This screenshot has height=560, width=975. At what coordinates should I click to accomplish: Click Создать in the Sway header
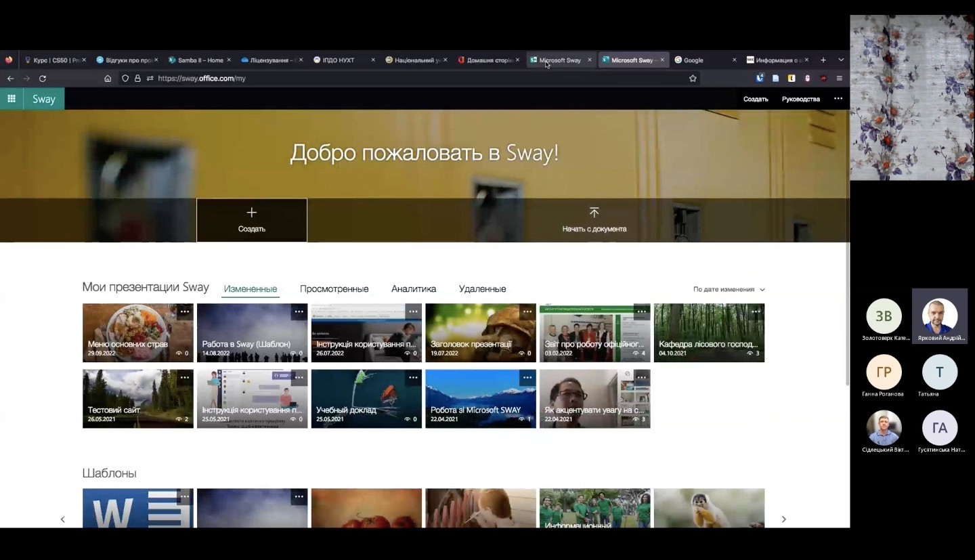click(x=756, y=99)
